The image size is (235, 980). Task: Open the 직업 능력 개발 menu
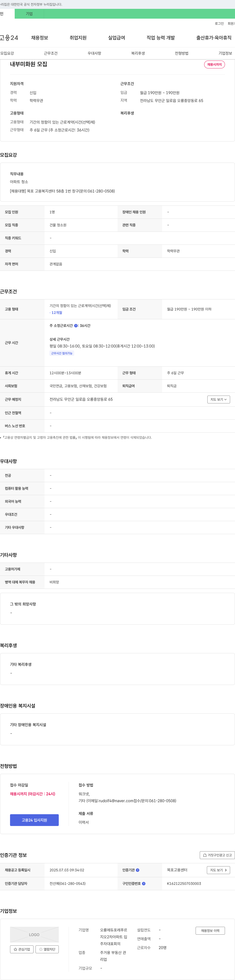click(x=161, y=38)
